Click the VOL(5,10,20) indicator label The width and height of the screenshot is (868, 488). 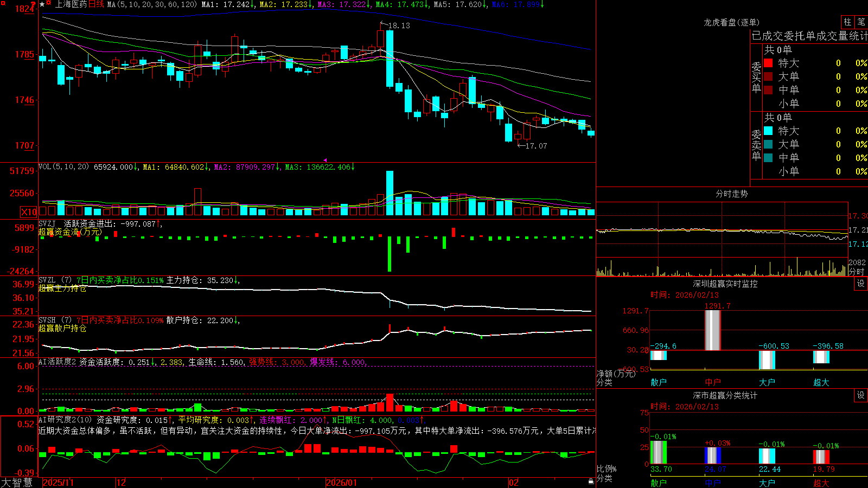pos(64,166)
